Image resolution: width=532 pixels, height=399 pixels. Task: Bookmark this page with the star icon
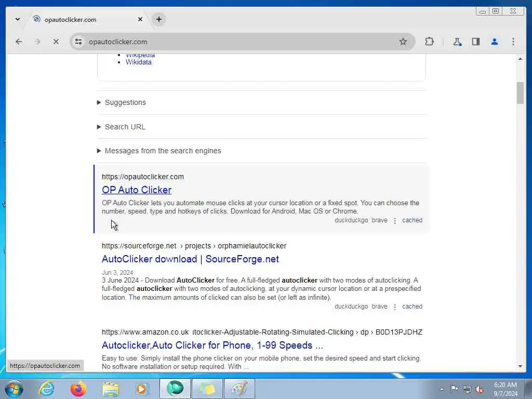[403, 42]
